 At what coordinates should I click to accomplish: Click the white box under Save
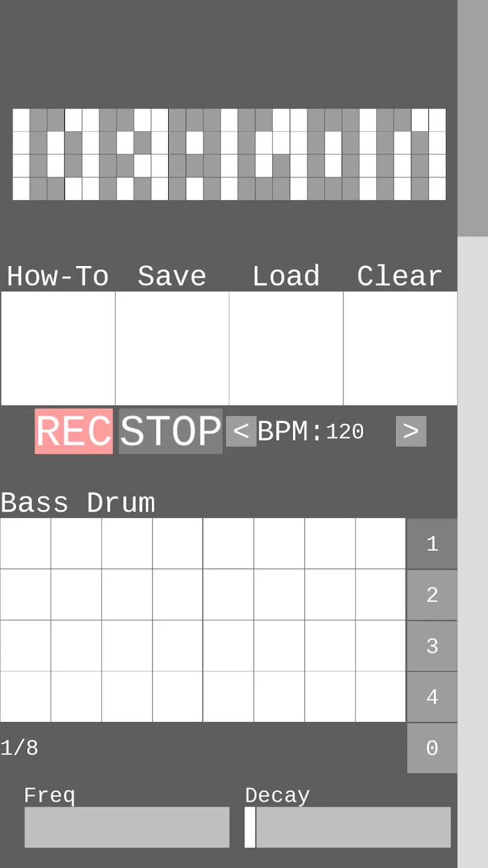[x=172, y=348]
